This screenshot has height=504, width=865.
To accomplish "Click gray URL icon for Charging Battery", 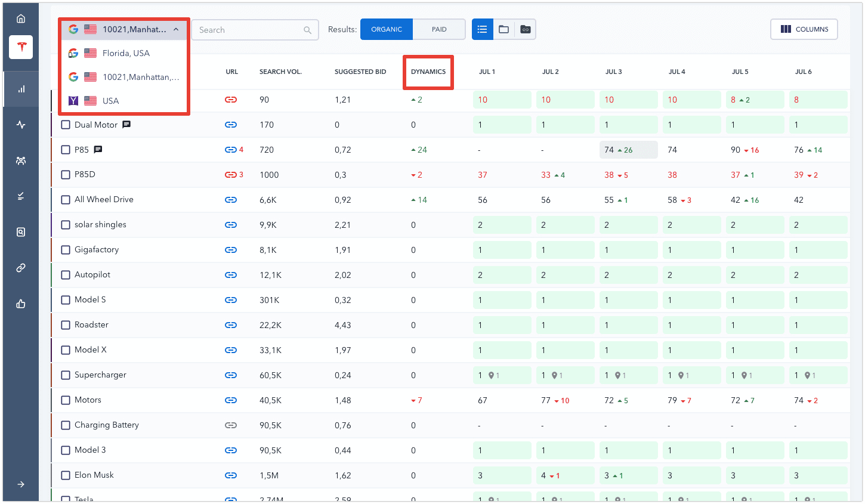I will point(231,425).
